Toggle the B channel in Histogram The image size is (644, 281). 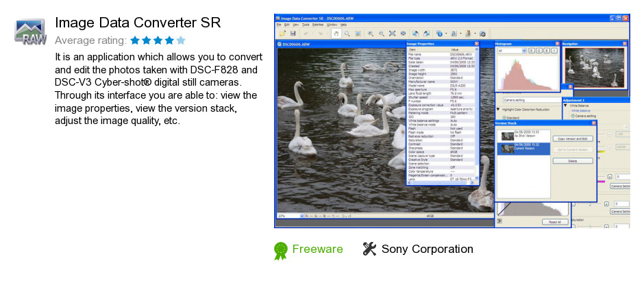(547, 51)
